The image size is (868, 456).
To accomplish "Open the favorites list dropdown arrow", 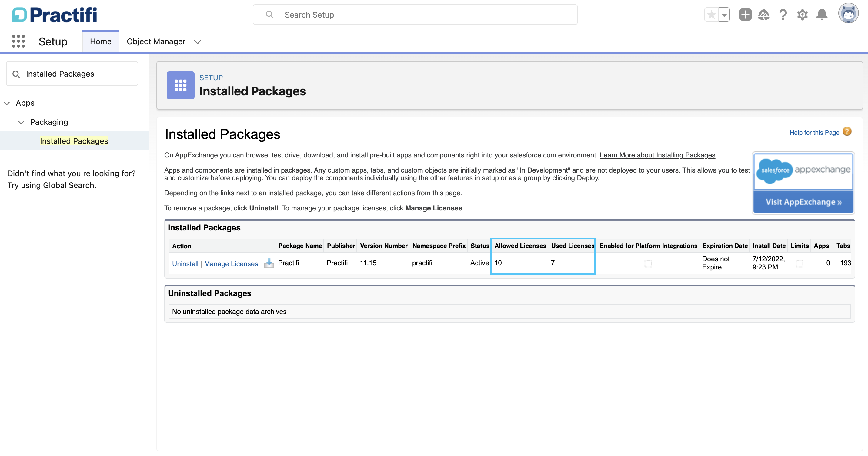I will click(724, 15).
